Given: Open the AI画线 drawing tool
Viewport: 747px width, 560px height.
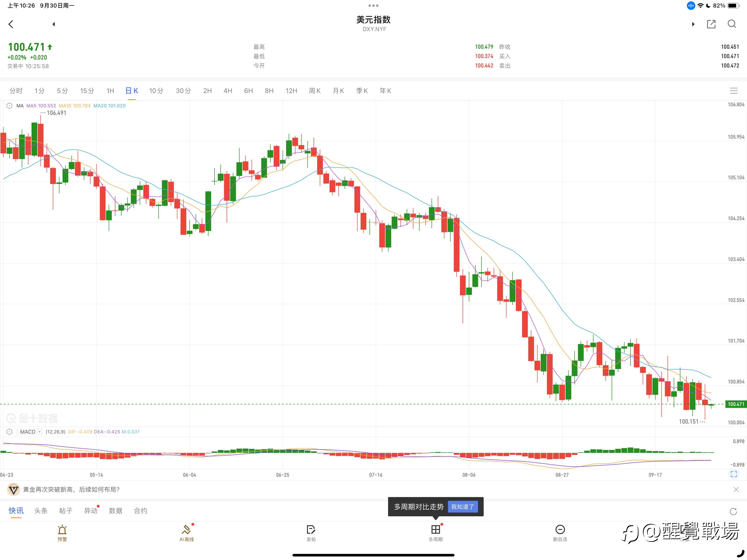Looking at the screenshot, I should 187,533.
